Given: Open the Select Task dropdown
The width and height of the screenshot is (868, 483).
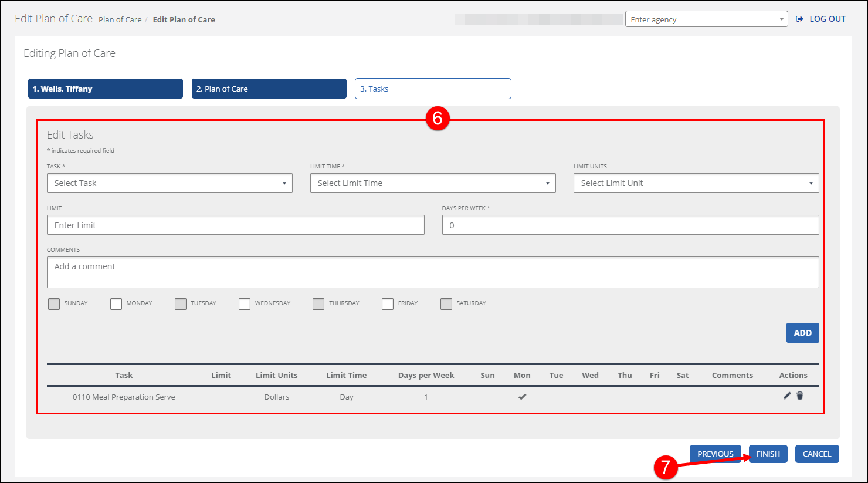Looking at the screenshot, I should (169, 183).
